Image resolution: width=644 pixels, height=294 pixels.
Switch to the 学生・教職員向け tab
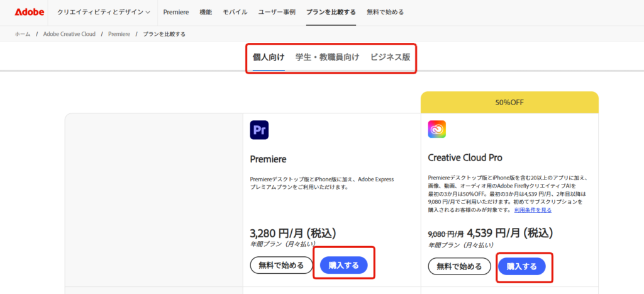coord(327,57)
